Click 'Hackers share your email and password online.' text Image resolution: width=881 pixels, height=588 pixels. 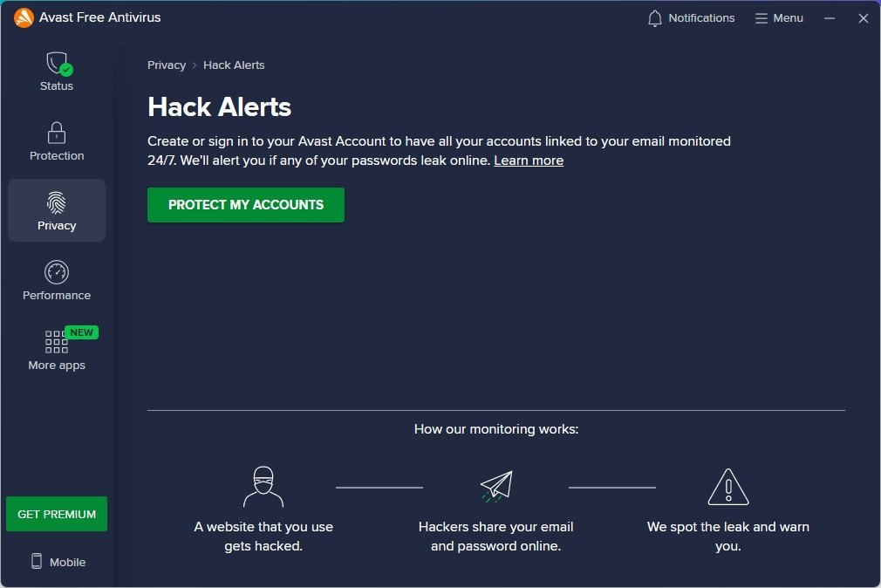tap(495, 537)
